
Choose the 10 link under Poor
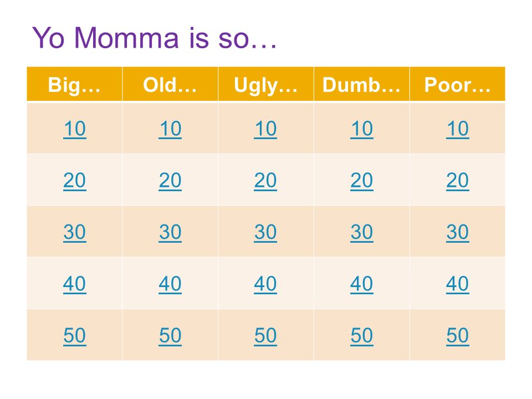click(x=458, y=129)
